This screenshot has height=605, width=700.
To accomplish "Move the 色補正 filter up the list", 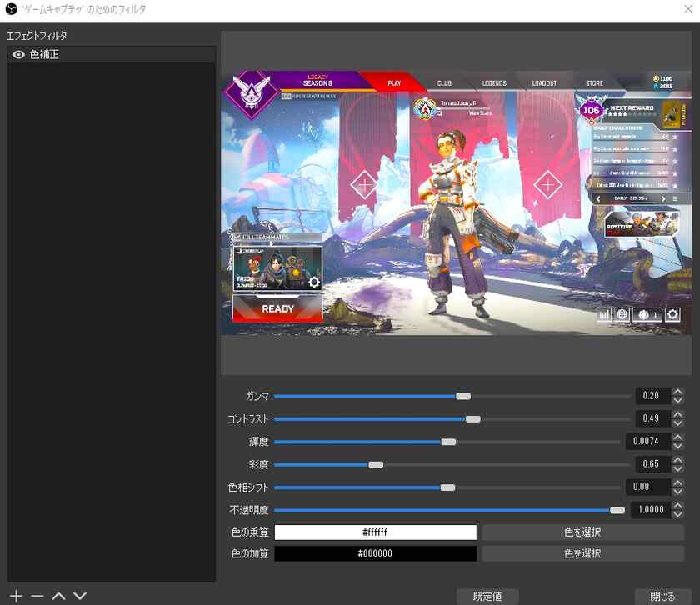I will point(57,596).
